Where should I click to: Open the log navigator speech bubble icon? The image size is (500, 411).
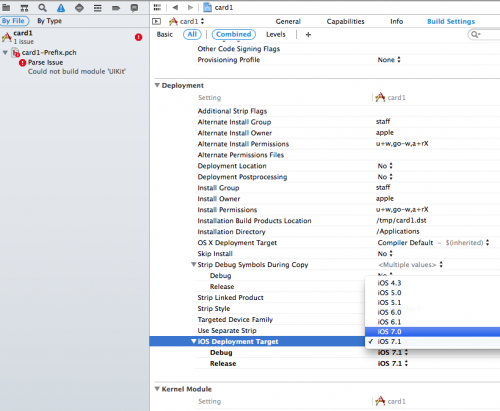134,8
